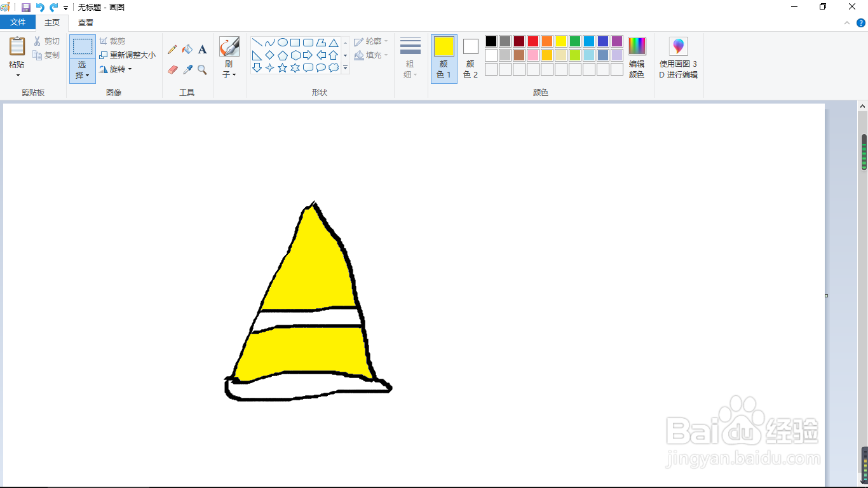Pick the green color swatch
Screen dimensions: 868x488
coord(575,41)
